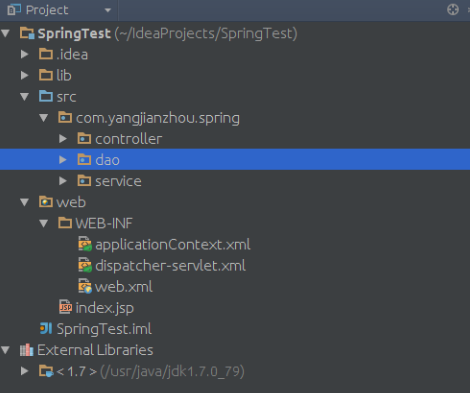Expand the .idea folder arrow
Screen dimensions: 470x393
point(24,54)
